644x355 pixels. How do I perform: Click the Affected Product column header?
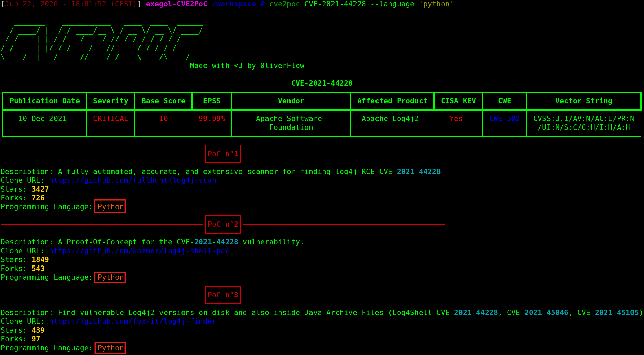tap(392, 101)
